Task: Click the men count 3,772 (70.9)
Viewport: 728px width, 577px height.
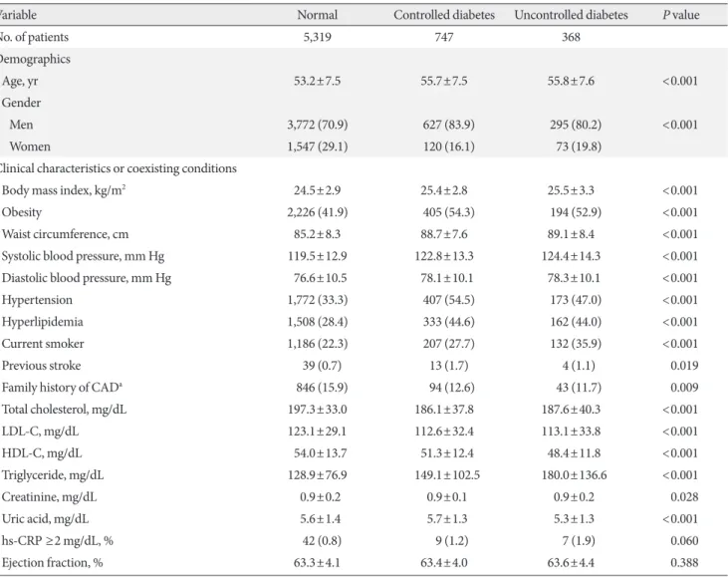Action: (x=317, y=125)
